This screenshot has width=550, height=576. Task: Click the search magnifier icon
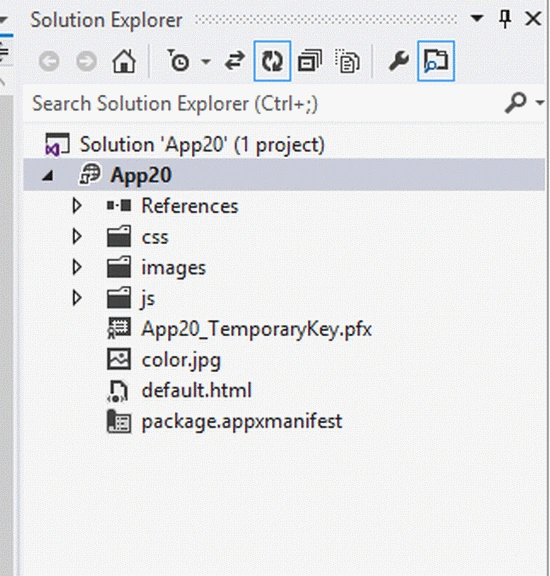click(x=516, y=103)
